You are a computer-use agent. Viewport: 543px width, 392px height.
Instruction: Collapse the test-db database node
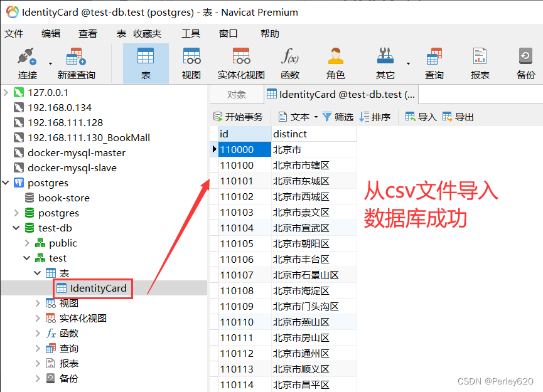16,228
